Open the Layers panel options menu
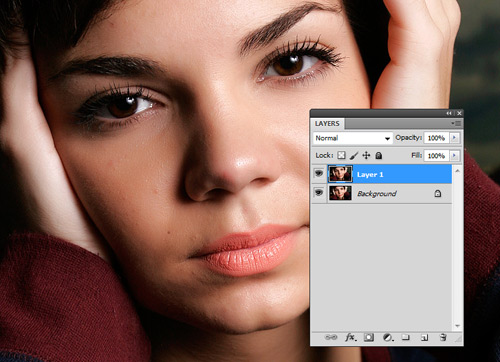 [456, 123]
